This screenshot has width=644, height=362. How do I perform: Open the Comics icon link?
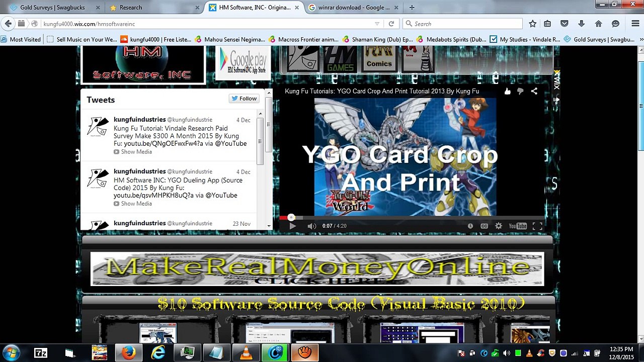tap(379, 59)
